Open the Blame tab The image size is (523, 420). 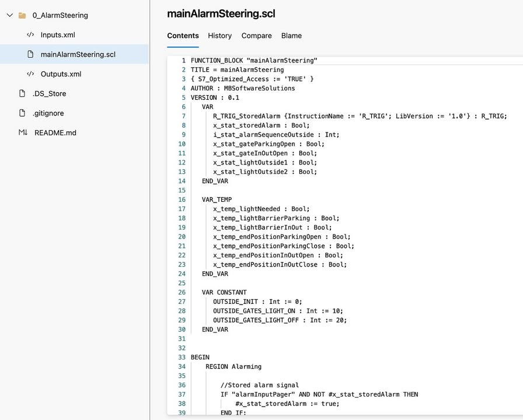pyautogui.click(x=291, y=36)
